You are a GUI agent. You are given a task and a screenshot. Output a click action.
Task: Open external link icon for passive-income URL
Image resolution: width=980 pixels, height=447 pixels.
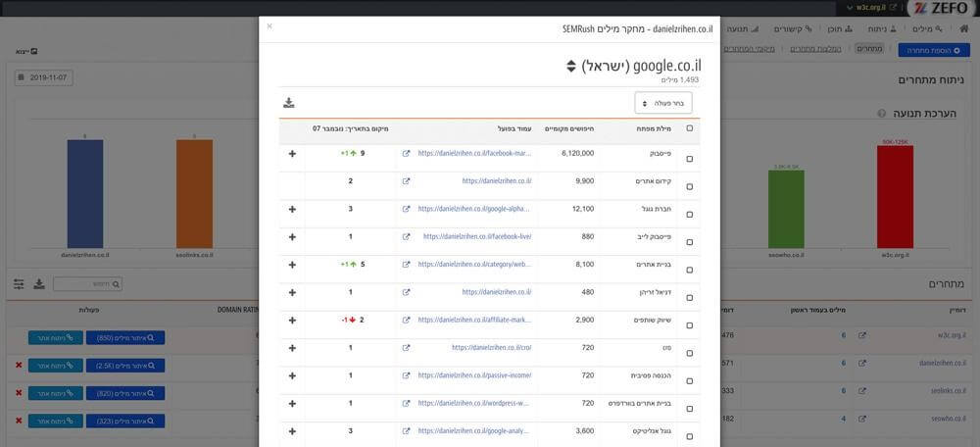(x=407, y=375)
